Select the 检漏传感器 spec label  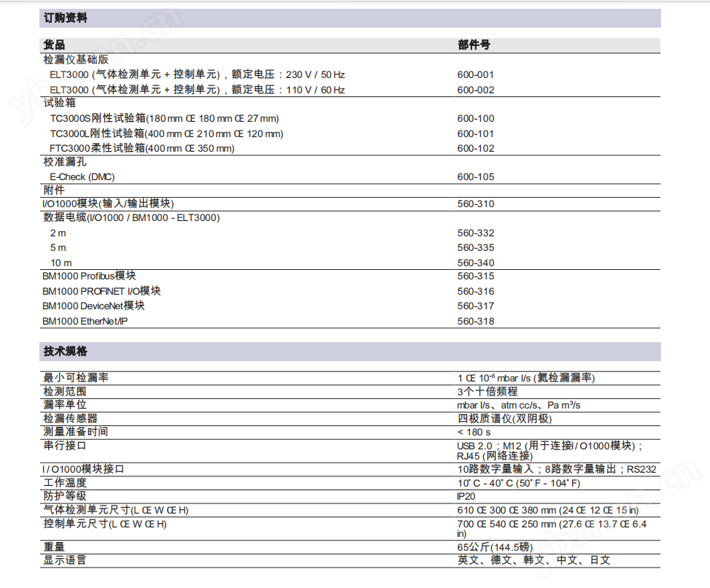[70, 419]
